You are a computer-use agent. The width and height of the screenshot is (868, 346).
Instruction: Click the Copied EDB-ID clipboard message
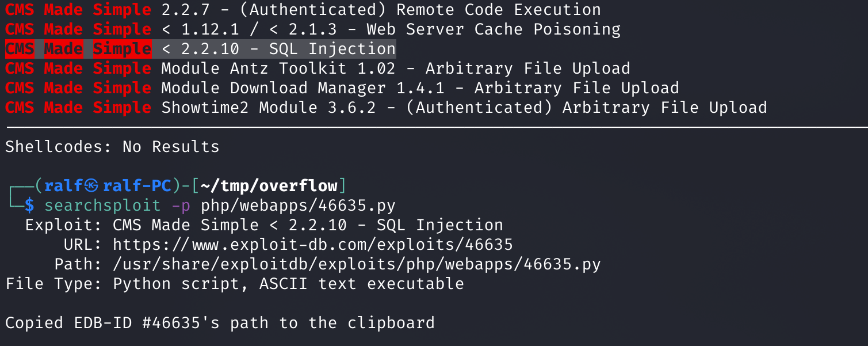[220, 323]
